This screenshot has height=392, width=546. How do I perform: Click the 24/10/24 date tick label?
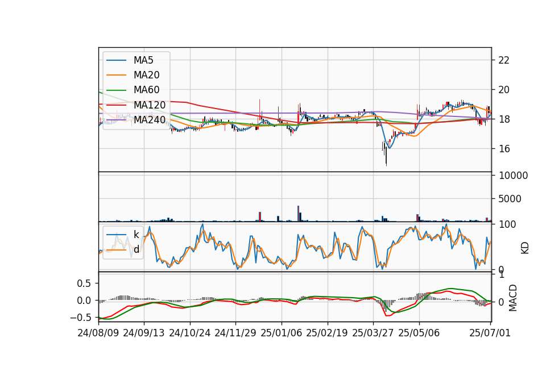pos(190,333)
